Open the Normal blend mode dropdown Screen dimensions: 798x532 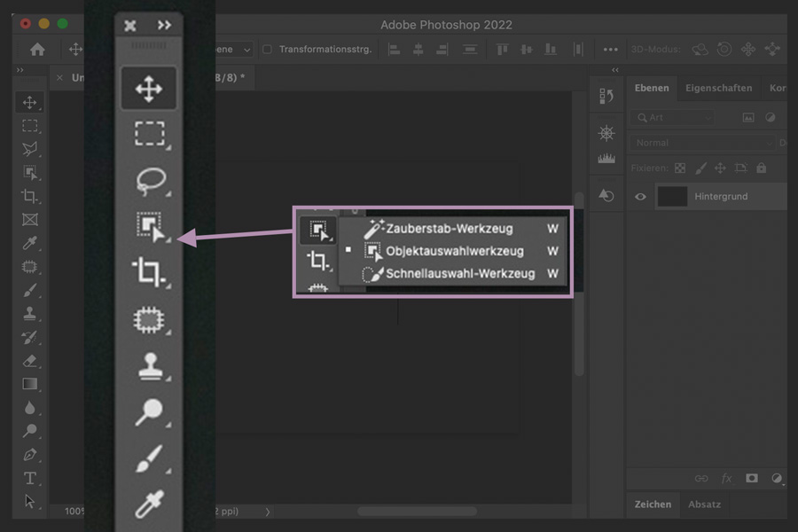[x=703, y=143]
